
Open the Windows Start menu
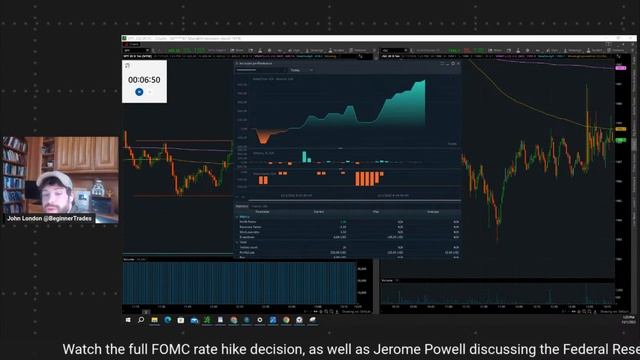coord(128,320)
